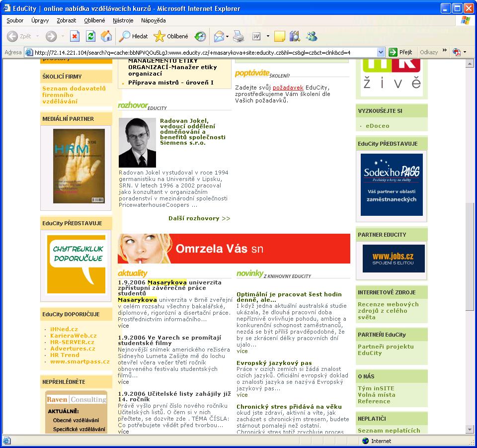Click the page icon in the address bar
This screenshot has height=448, width=477.
coord(29,52)
